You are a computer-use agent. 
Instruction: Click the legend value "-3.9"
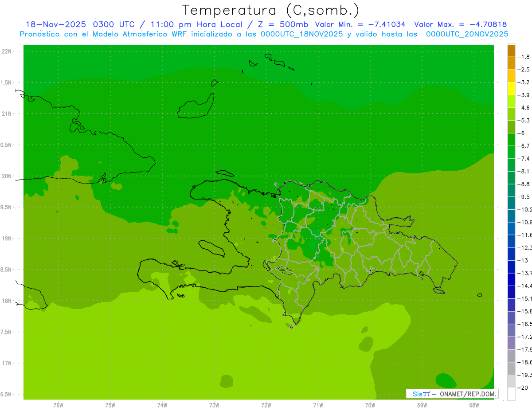click(524, 95)
